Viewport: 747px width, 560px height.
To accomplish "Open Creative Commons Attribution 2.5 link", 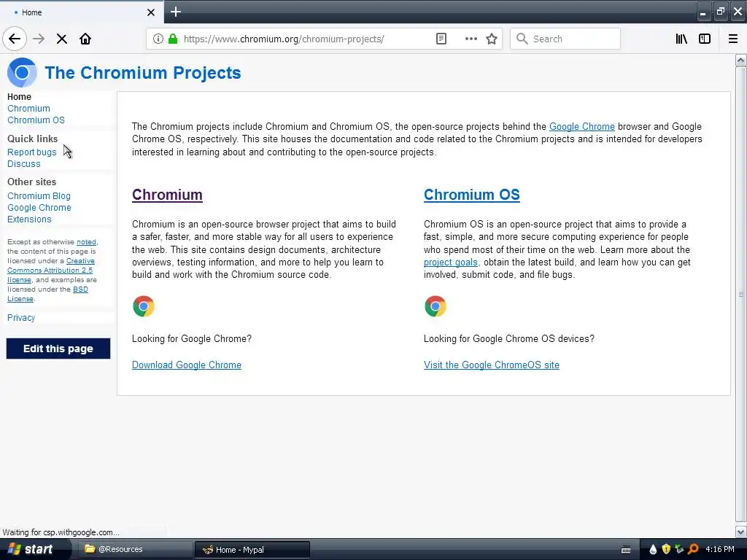I will pyautogui.click(x=51, y=270).
